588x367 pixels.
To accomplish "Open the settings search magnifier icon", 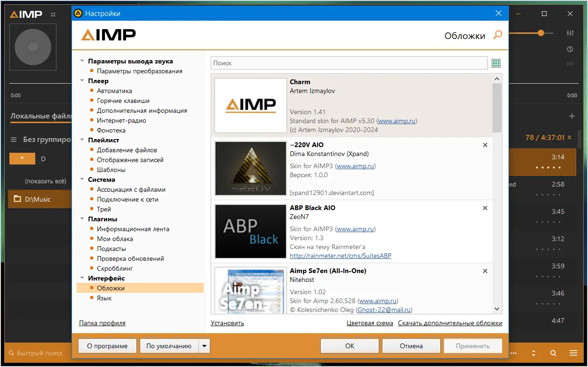I will pyautogui.click(x=498, y=35).
